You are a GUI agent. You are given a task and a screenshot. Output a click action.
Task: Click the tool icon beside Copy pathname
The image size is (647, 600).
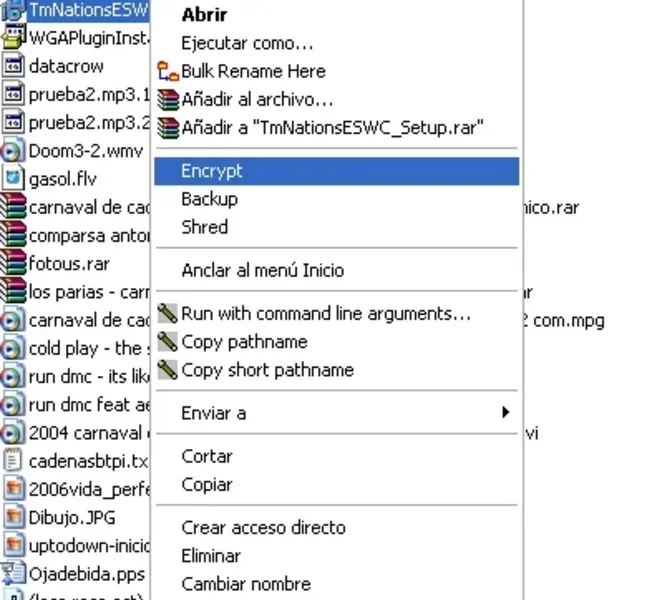168,342
